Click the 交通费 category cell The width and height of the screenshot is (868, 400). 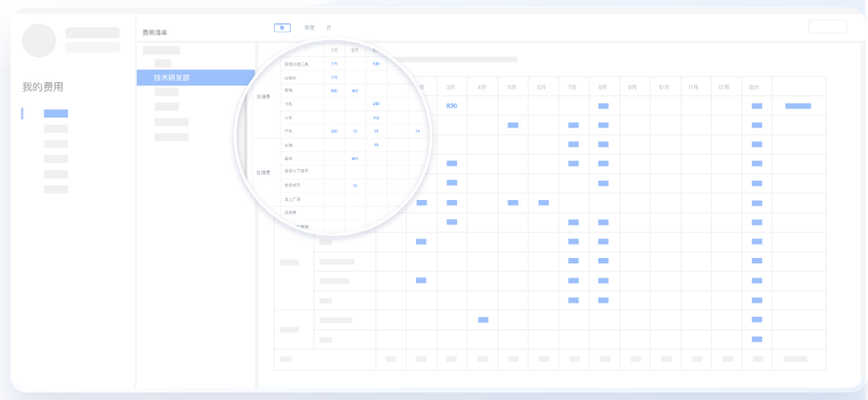pyautogui.click(x=264, y=96)
